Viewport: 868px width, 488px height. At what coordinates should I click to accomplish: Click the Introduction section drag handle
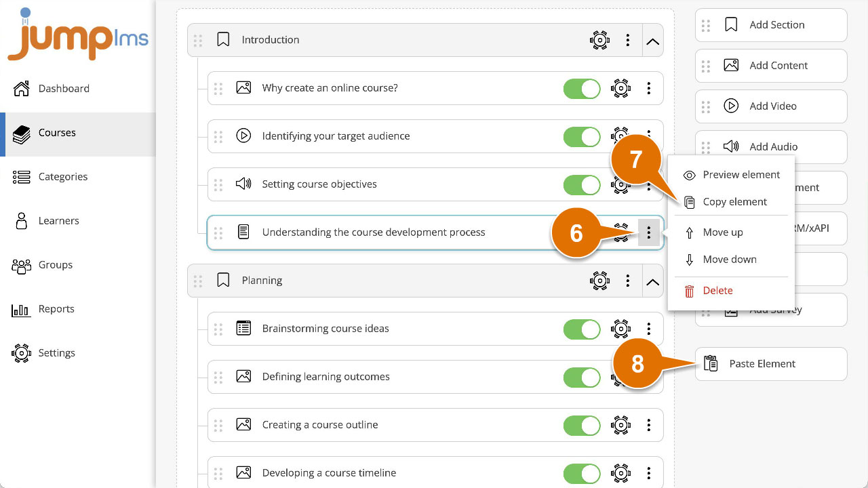(198, 40)
